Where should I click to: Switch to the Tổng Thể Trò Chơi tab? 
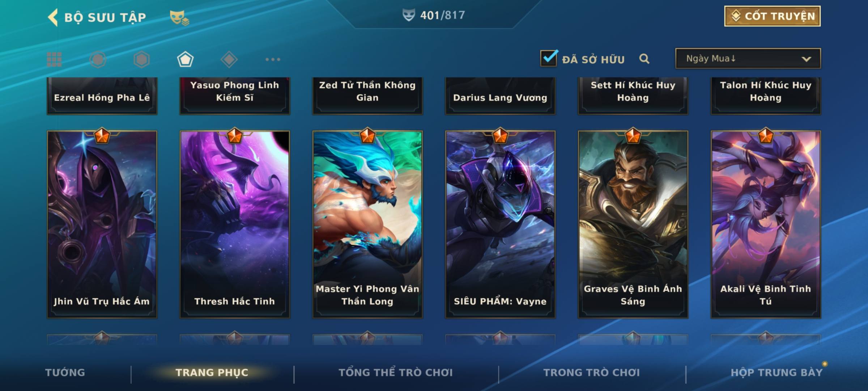click(x=396, y=373)
